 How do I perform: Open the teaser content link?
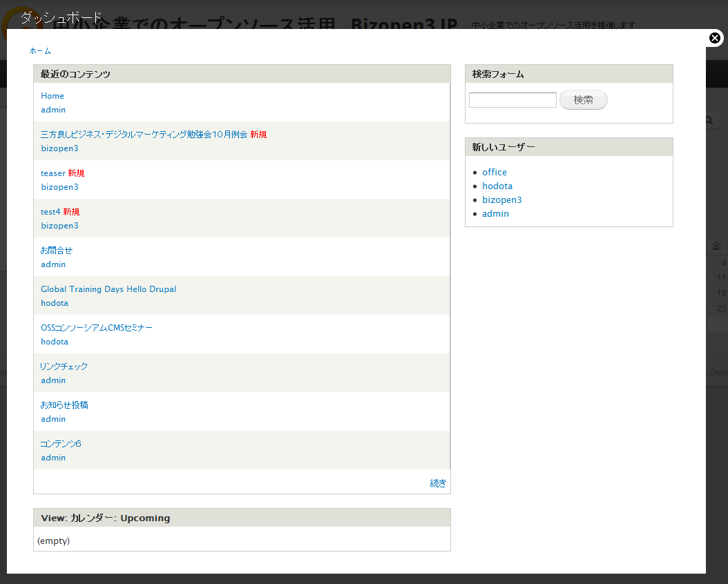53,173
